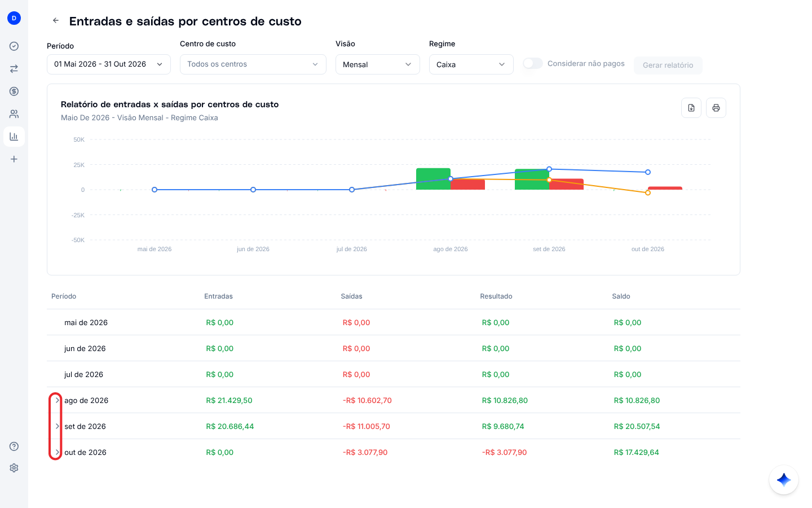This screenshot has height=508, width=812.
Task: Open the Visão 'Mensal' dropdown
Action: 378,64
